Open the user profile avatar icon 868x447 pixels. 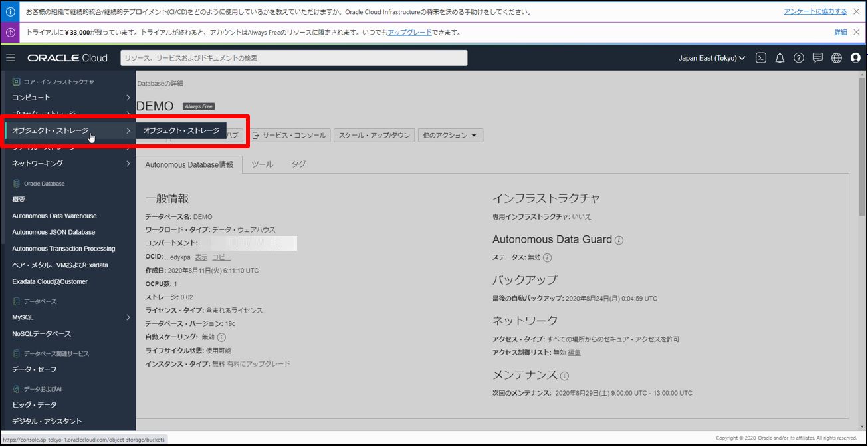tap(855, 58)
